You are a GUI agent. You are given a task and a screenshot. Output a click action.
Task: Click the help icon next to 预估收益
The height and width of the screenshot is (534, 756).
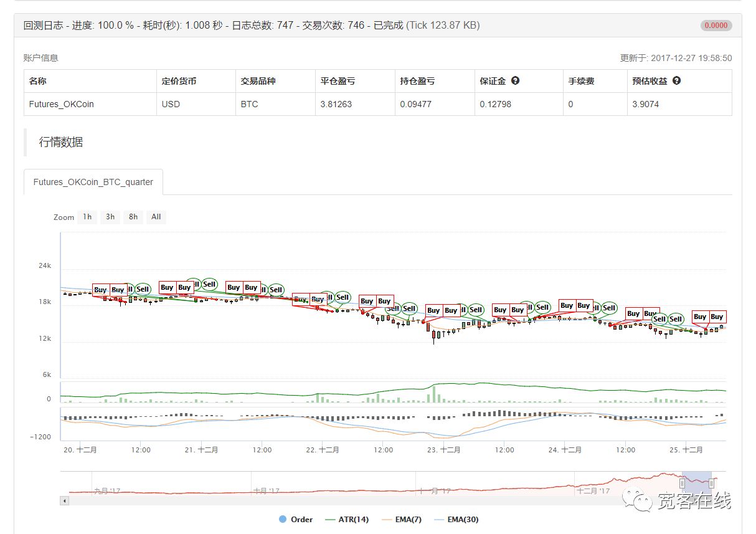676,81
